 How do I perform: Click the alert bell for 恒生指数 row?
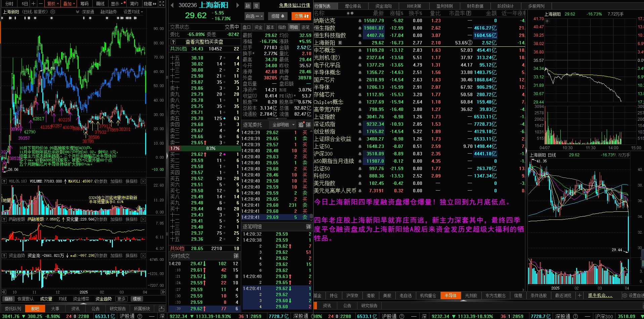[360, 28]
